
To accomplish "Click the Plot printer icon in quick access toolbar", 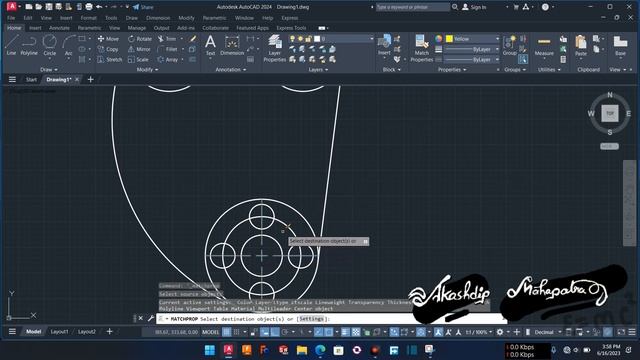I will click(x=89, y=7).
